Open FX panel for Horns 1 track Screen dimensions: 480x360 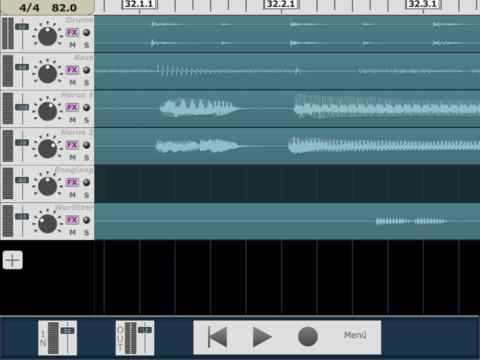[x=72, y=107]
